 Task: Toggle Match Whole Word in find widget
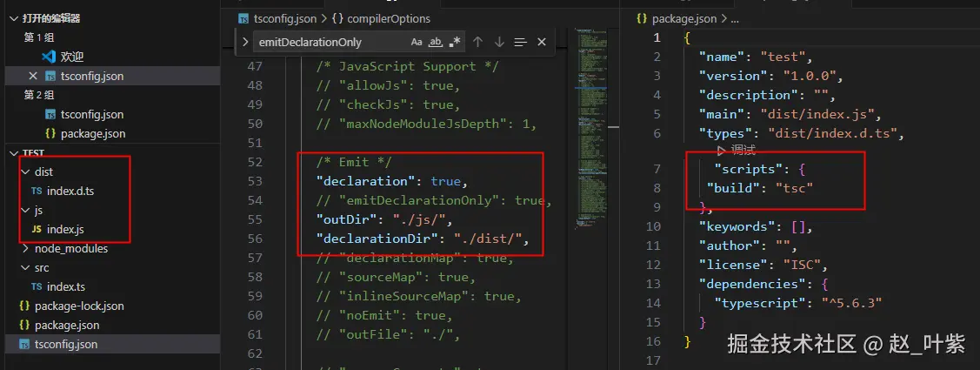(436, 42)
